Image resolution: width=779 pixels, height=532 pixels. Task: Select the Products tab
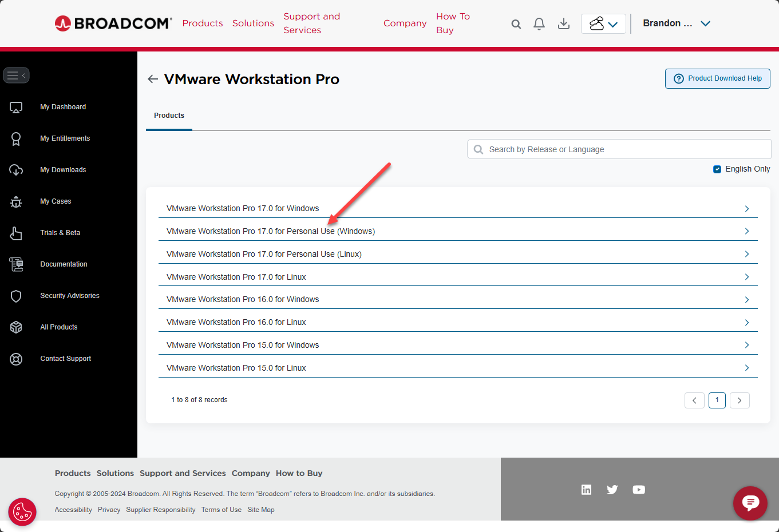click(x=169, y=116)
